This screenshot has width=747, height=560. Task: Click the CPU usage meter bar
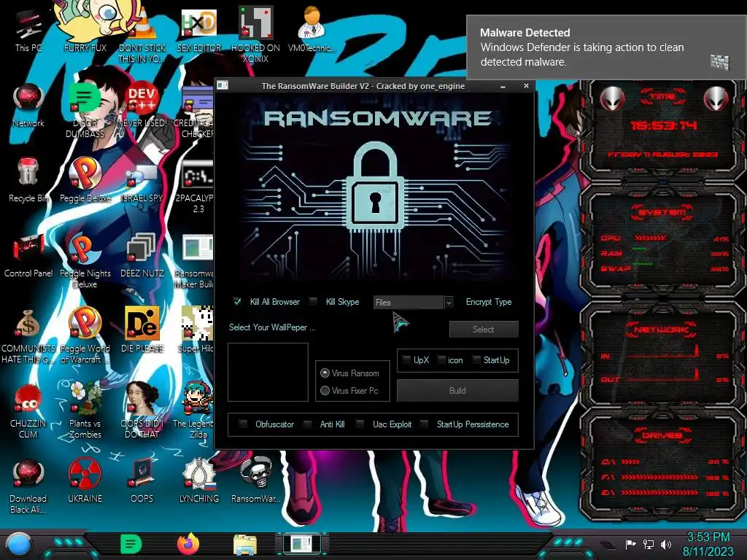tap(650, 238)
